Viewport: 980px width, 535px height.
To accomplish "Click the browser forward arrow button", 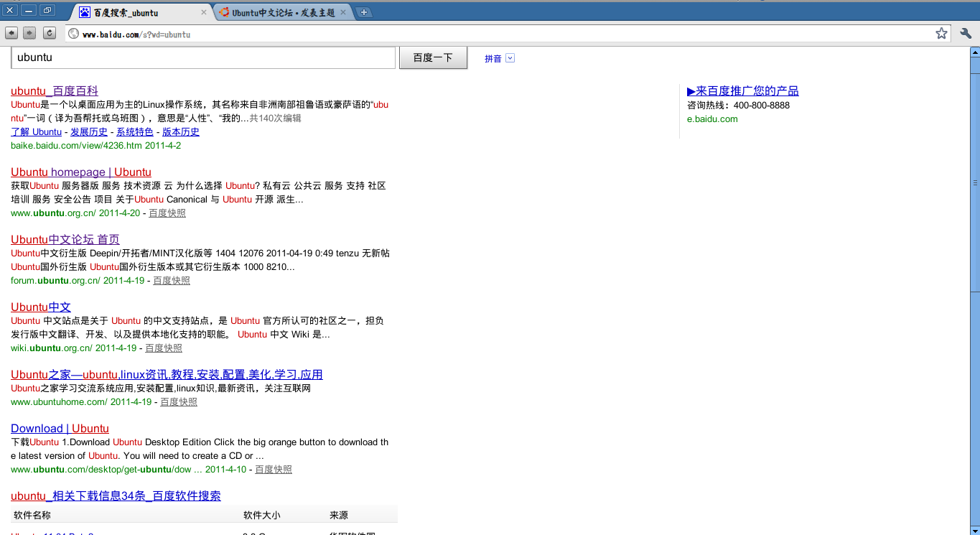I will coord(29,33).
